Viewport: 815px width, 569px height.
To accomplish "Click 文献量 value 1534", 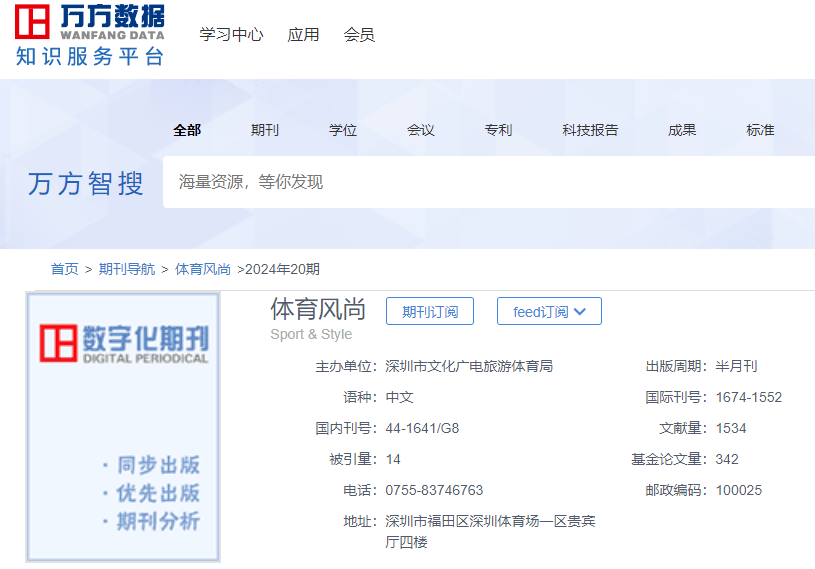I will tap(731, 429).
